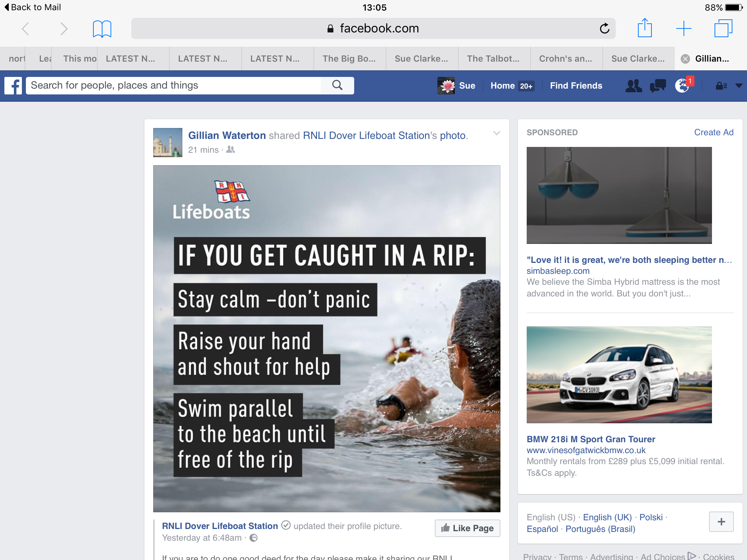
Task: Show all open tabs overview
Action: click(723, 28)
